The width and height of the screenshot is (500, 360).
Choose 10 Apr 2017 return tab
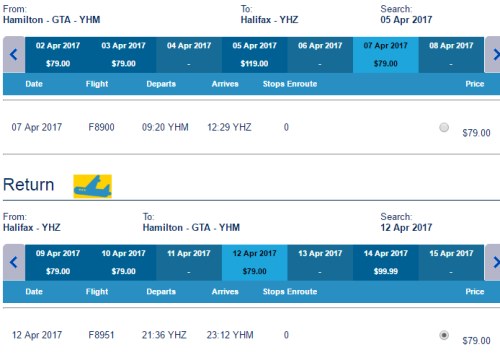[x=123, y=262]
